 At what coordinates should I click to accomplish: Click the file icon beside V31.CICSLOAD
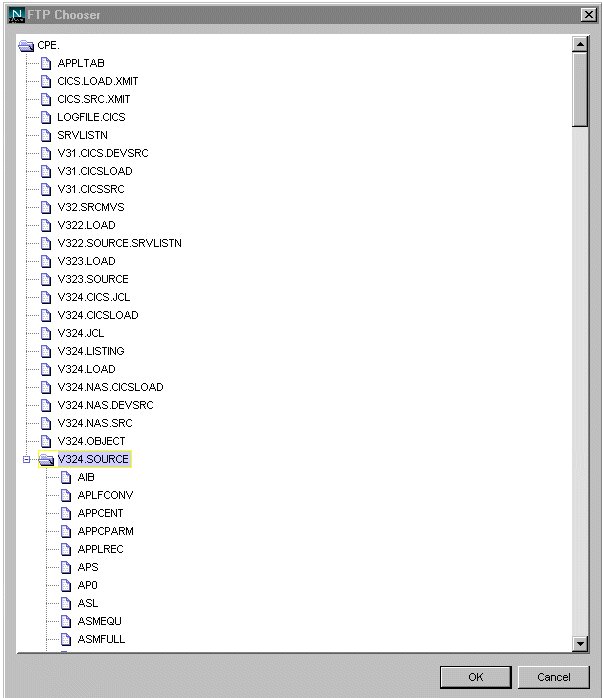pyautogui.click(x=46, y=171)
